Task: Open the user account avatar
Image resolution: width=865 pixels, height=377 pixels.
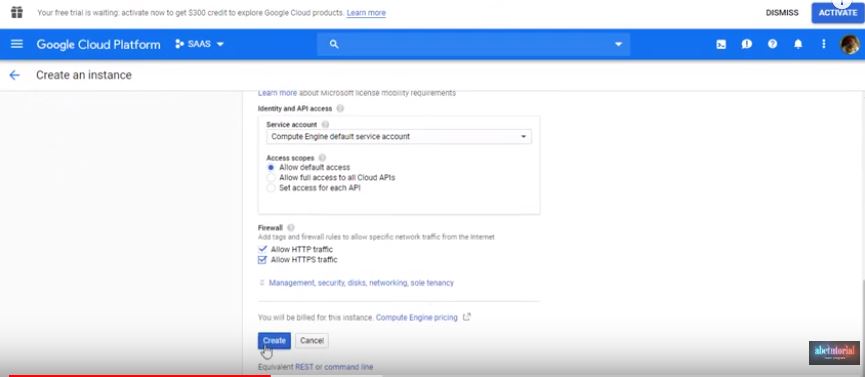Action: [x=850, y=44]
